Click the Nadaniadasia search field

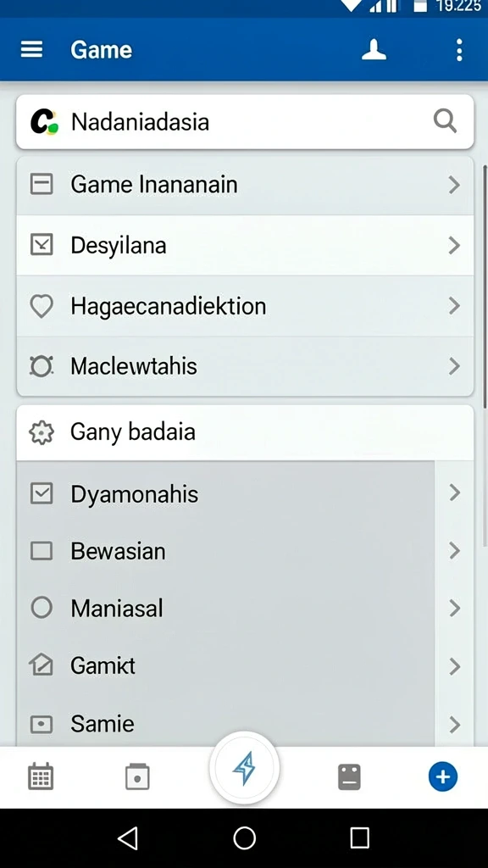245,121
